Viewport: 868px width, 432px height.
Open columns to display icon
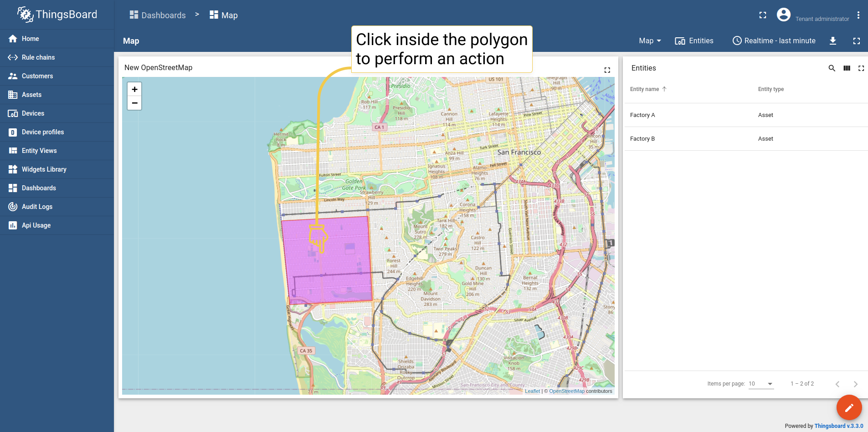[847, 68]
